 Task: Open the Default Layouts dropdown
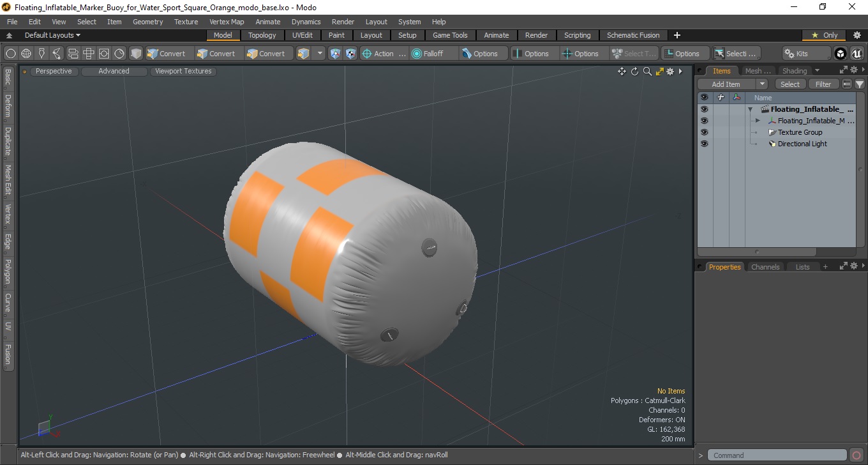tap(52, 35)
